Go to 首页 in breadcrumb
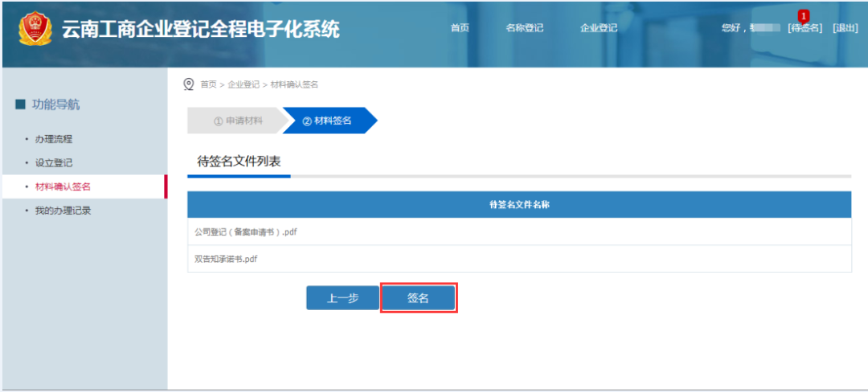Screen dimensions: 868x392 tap(208, 84)
